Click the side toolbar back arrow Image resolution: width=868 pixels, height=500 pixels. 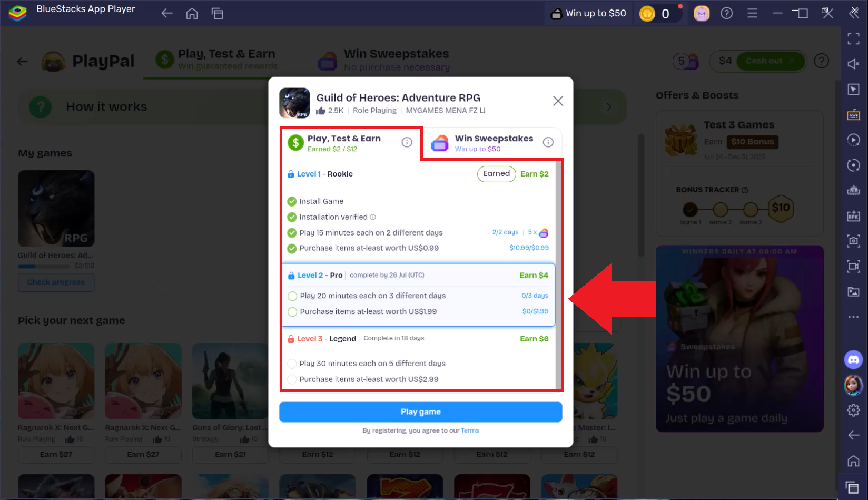pyautogui.click(x=853, y=435)
